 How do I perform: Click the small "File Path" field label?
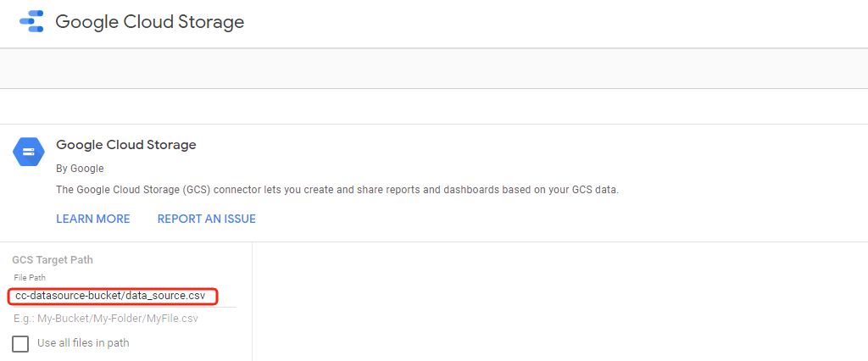click(30, 278)
